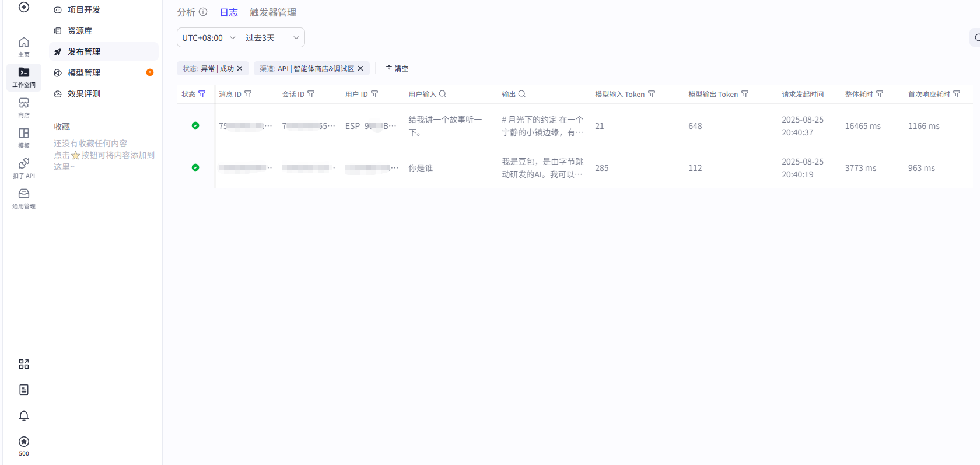Image resolution: width=980 pixels, height=465 pixels.
Task: Click the filter icon beside 整体耗时
Action: pos(880,94)
